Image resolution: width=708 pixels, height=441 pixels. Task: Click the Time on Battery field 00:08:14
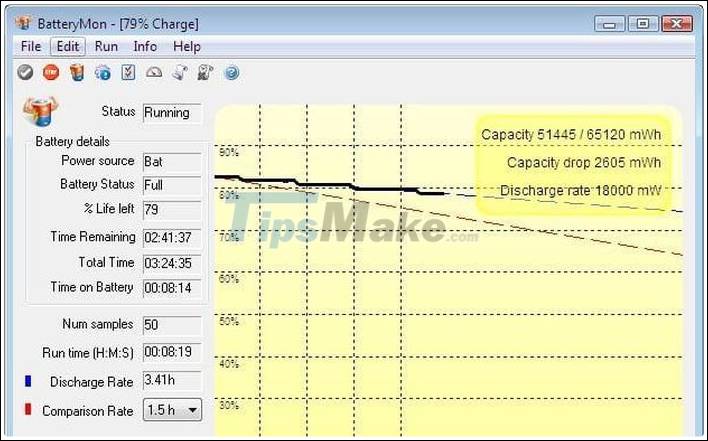pyautogui.click(x=172, y=288)
